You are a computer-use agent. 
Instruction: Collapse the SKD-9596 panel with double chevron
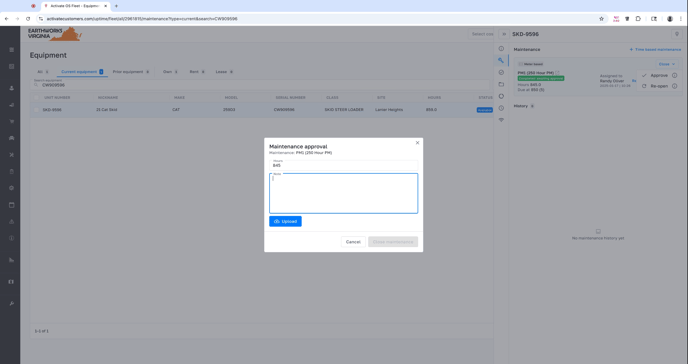click(504, 34)
